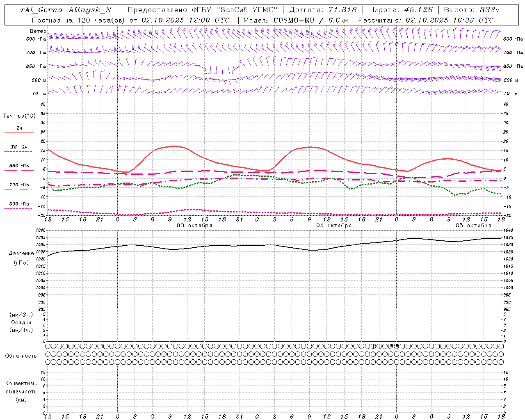525x420 pixels.
Task: Click the 500 м wind level label
Action: tap(39, 80)
